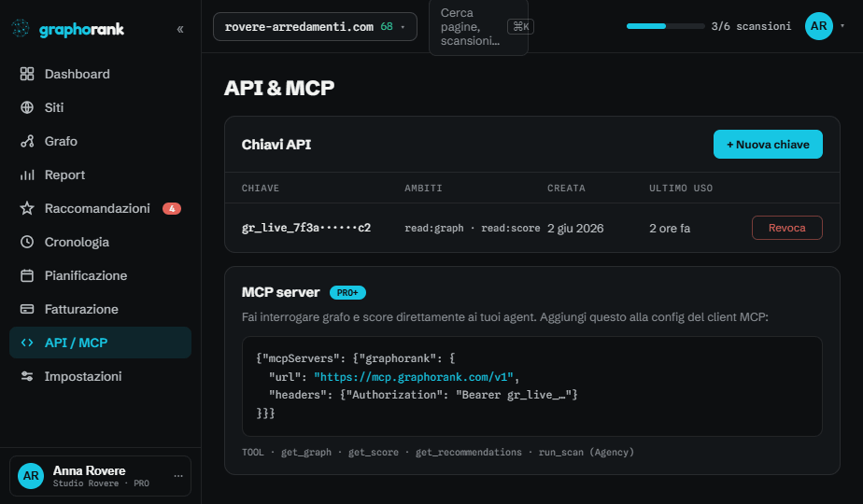Click the Fatturazione card icon

point(27,309)
